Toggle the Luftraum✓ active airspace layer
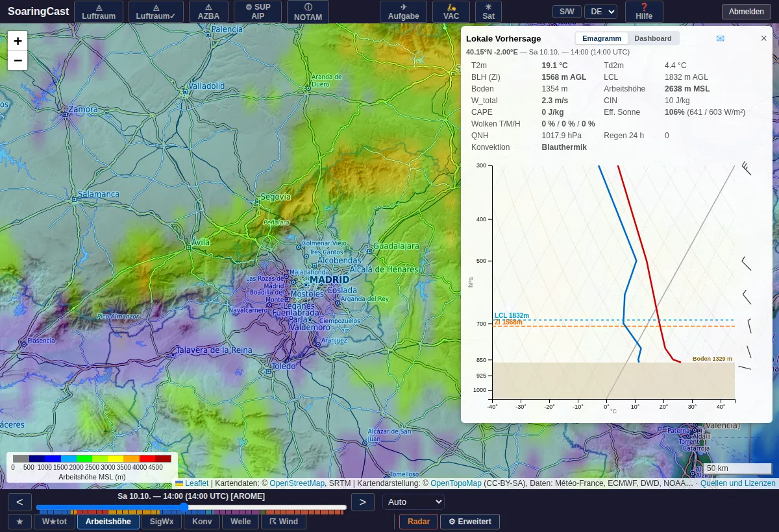Screen dimensions: 779x532 tap(156, 12)
